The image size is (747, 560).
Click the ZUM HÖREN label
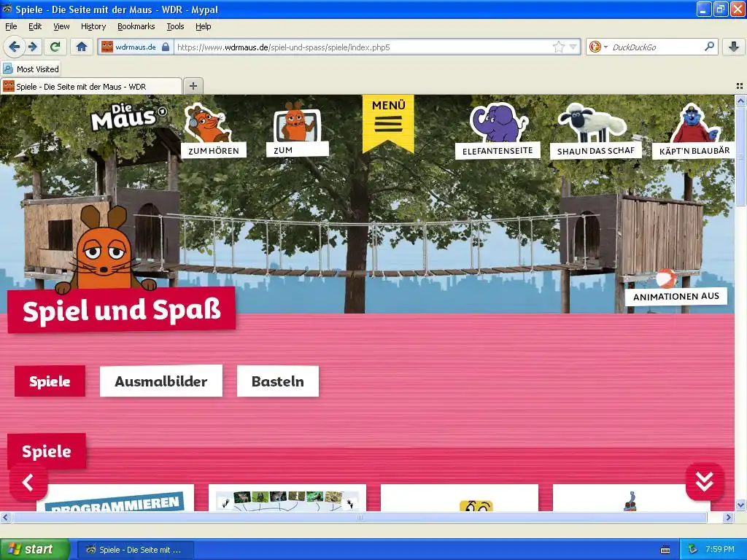pos(214,150)
